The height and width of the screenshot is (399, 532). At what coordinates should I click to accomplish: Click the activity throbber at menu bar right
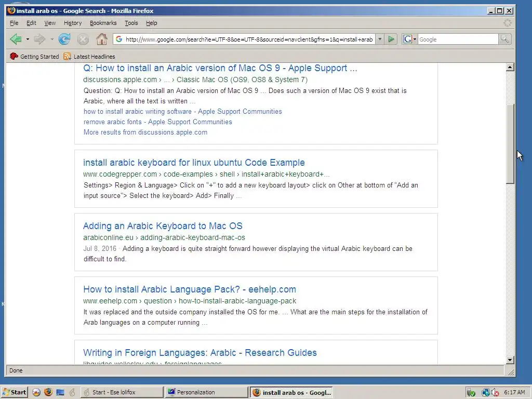[x=507, y=23]
